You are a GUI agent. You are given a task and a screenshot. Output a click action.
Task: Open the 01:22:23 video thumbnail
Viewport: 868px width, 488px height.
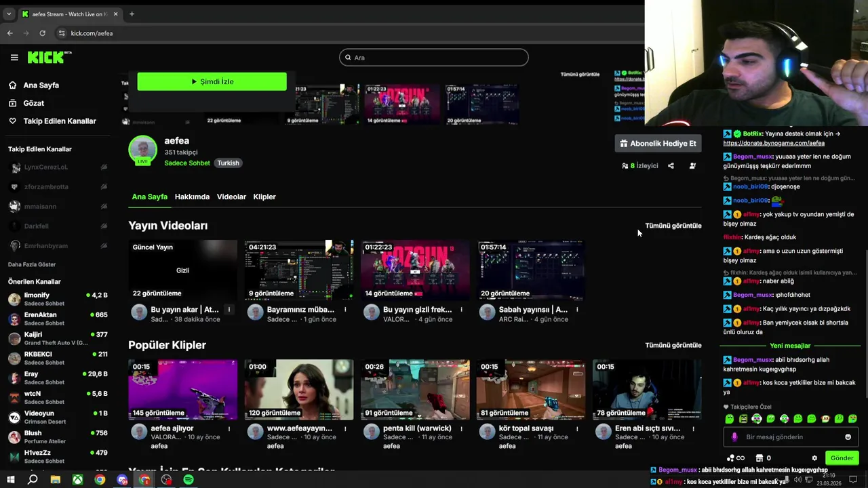(415, 270)
